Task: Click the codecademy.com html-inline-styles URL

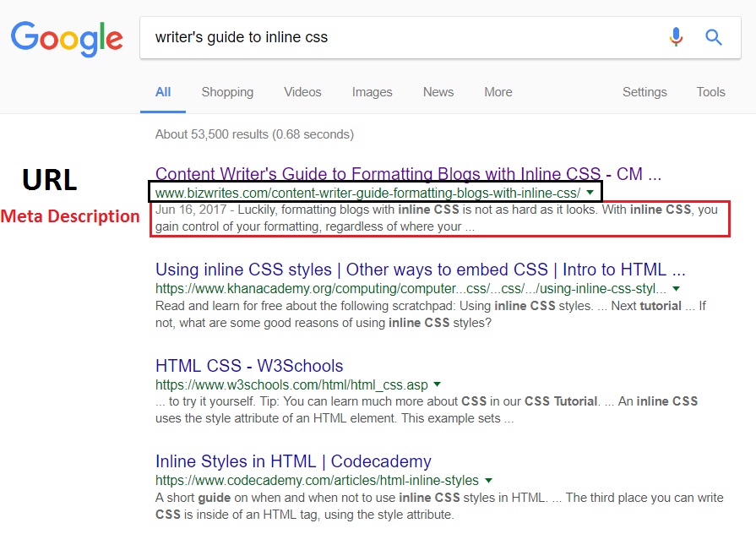Action: tap(317, 481)
